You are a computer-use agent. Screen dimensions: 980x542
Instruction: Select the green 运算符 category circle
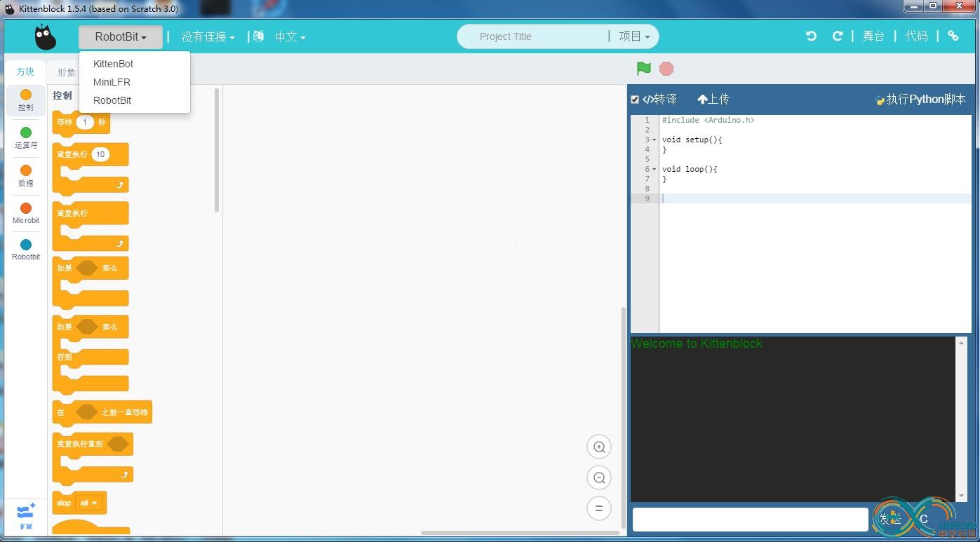point(26,133)
